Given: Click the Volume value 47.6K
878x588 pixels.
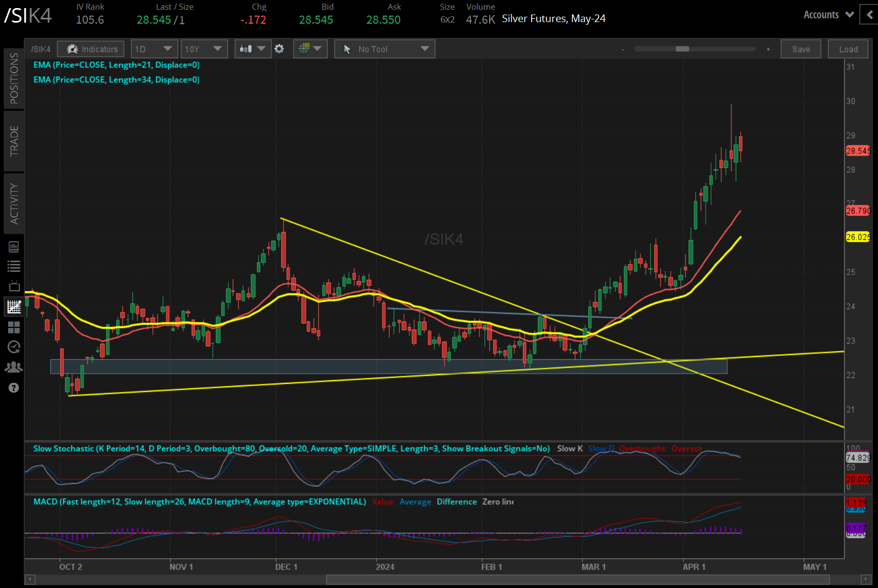Looking at the screenshot, I should pyautogui.click(x=480, y=20).
